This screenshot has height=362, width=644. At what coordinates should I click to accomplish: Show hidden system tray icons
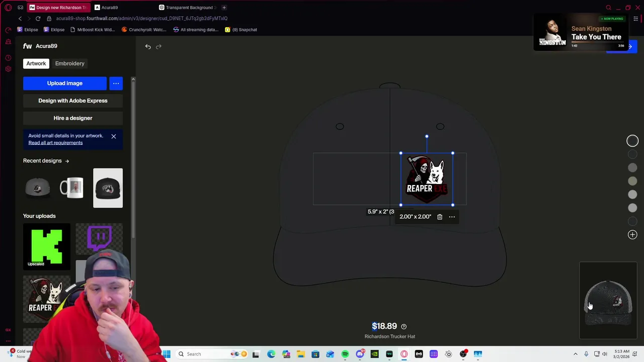[x=576, y=354]
